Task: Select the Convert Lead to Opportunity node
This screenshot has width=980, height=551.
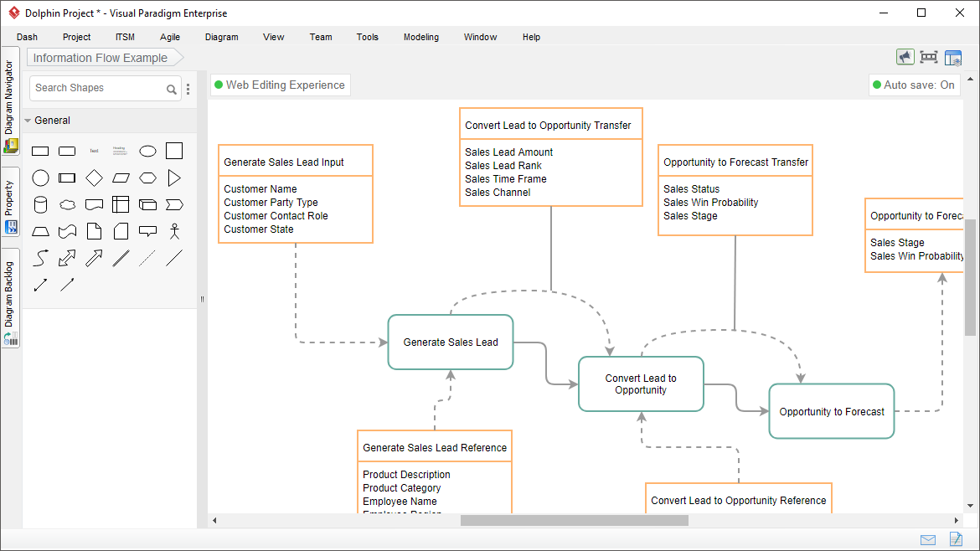Action: click(641, 384)
